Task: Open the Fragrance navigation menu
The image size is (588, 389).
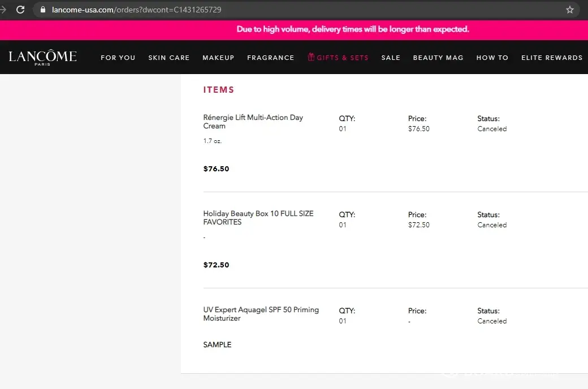Action: [270, 58]
